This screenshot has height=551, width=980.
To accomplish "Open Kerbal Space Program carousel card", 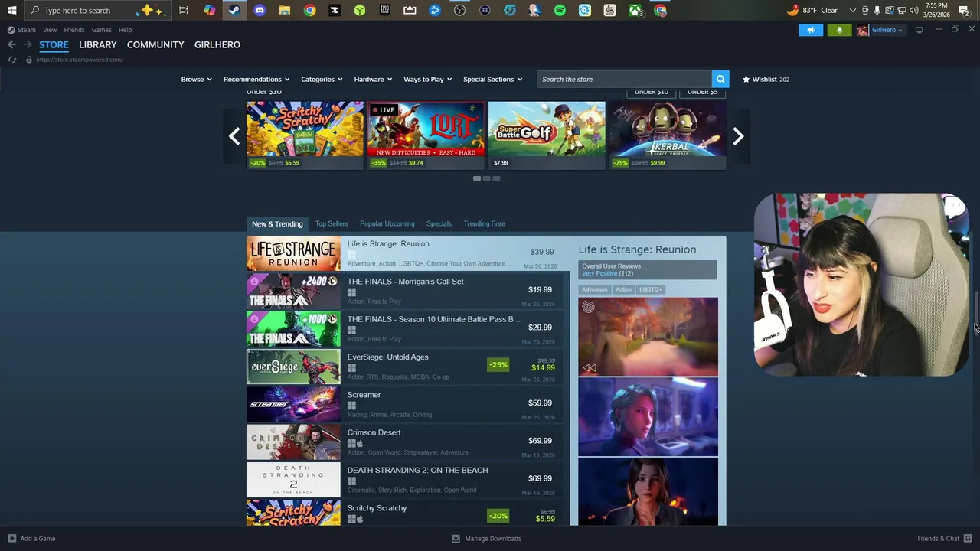I will [668, 135].
